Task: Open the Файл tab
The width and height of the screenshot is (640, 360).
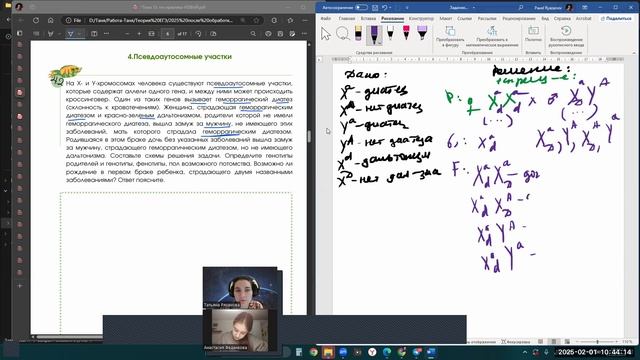Action: click(x=326, y=19)
